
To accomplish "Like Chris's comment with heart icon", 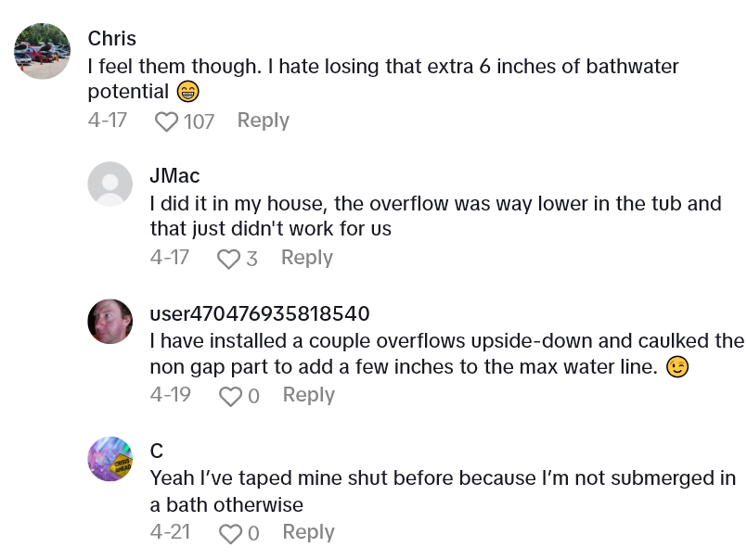I will pos(166,121).
